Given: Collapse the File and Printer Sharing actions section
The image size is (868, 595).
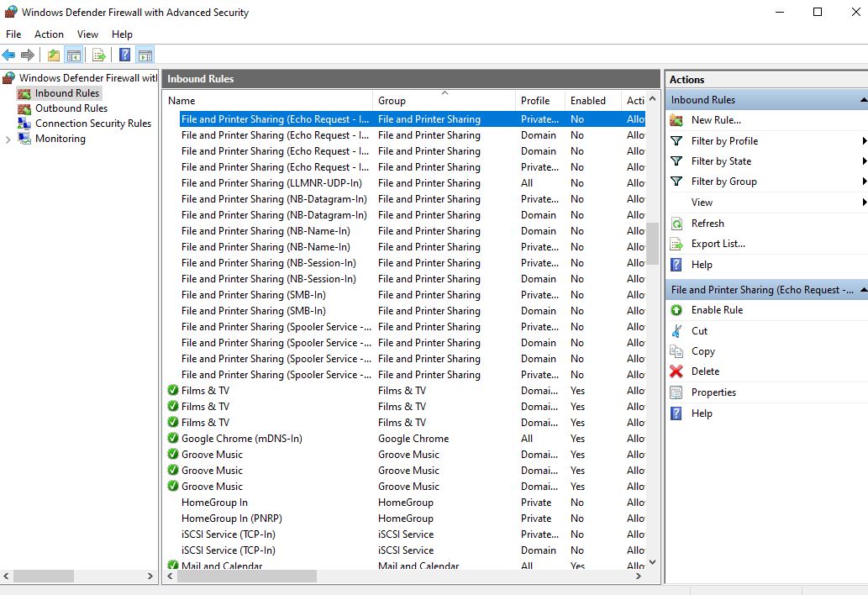Looking at the screenshot, I should pos(864,290).
